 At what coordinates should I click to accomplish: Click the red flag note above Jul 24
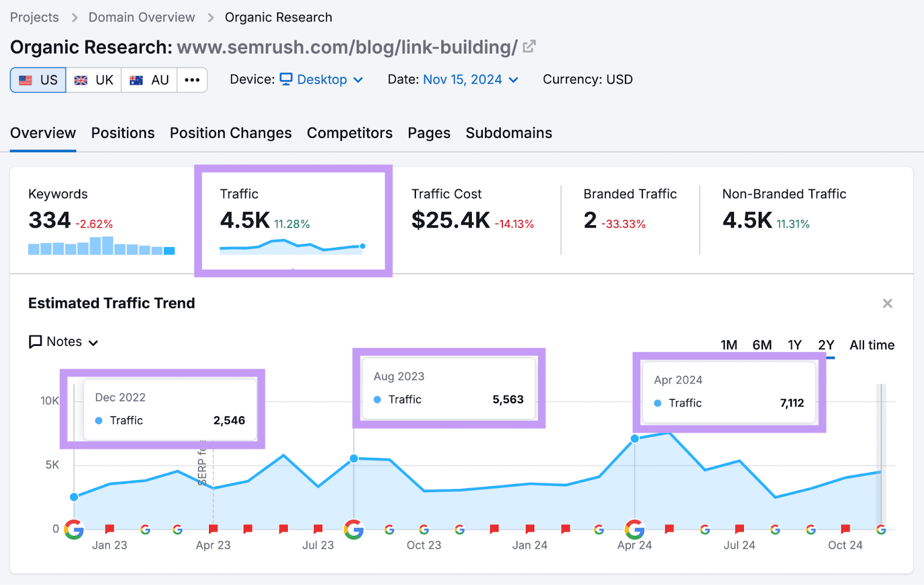[x=739, y=528]
